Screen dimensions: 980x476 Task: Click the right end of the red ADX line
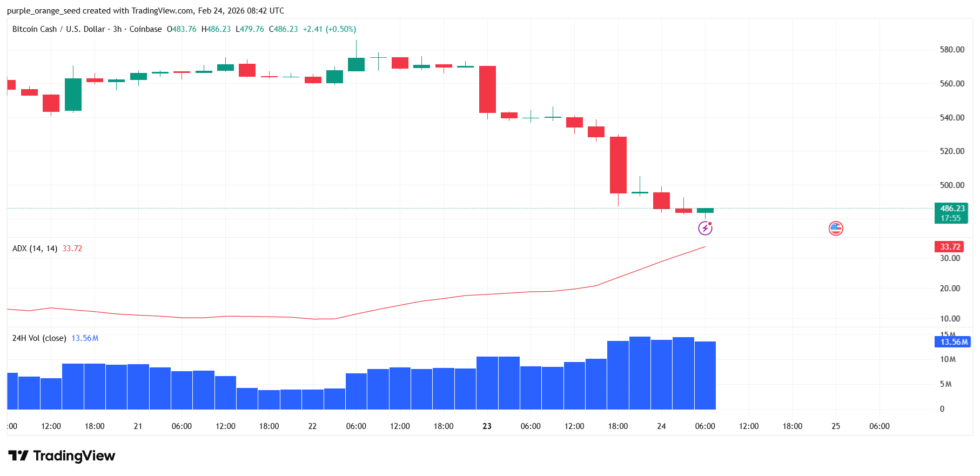tap(704, 247)
